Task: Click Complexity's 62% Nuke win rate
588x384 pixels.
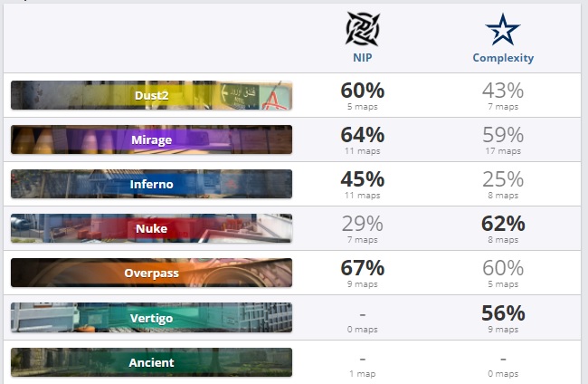Action: click(x=503, y=224)
